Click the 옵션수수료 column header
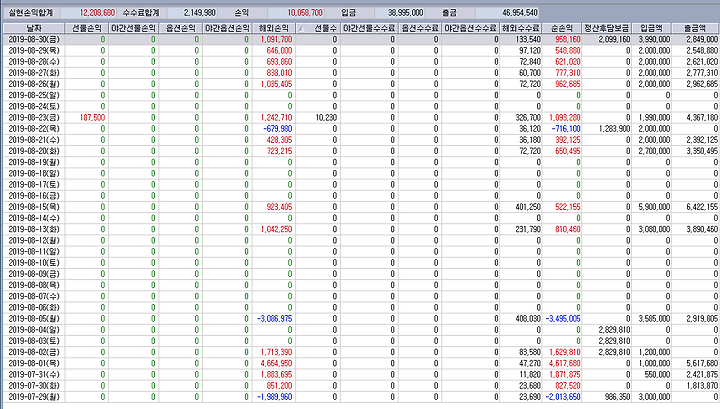This screenshot has height=409, width=720. pyautogui.click(x=420, y=28)
